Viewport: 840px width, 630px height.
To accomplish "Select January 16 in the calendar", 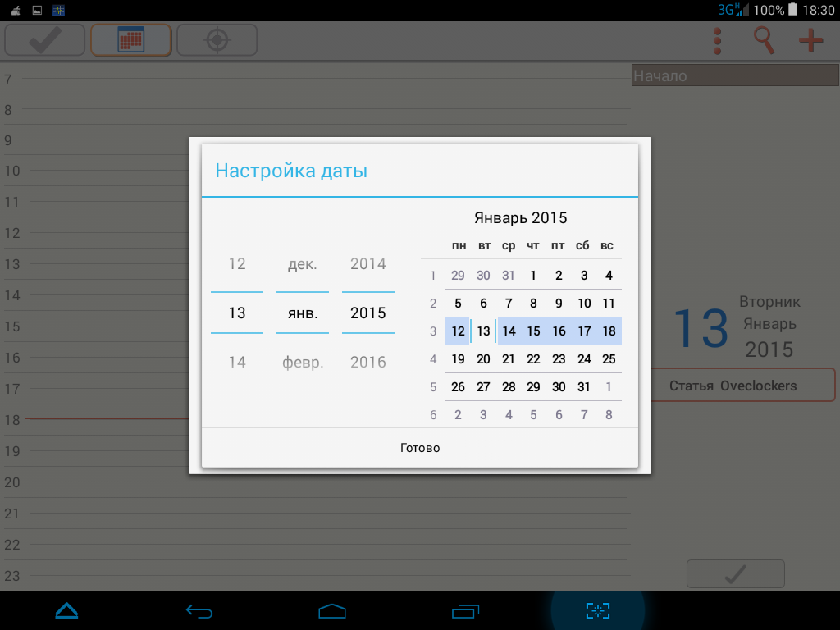I will pos(559,331).
